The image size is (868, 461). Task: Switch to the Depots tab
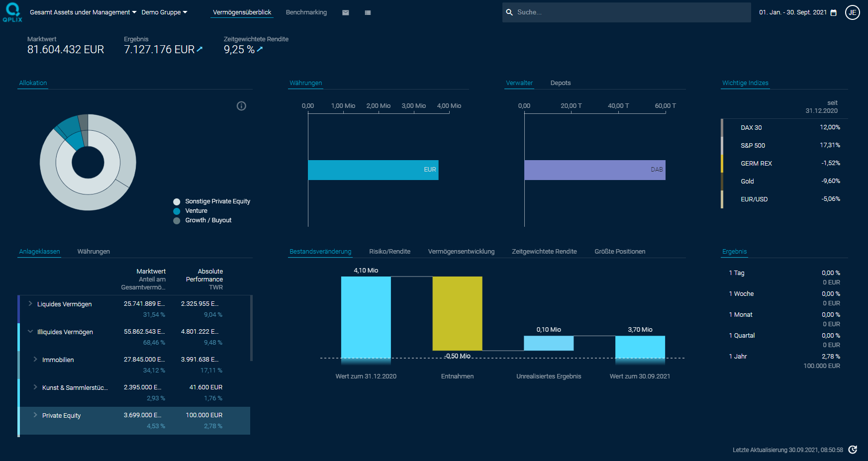click(x=561, y=83)
